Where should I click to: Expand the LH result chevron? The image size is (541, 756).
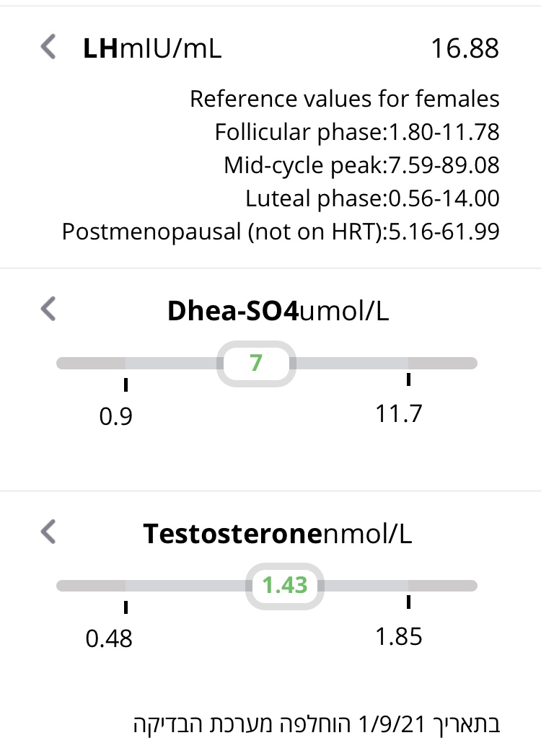click(x=48, y=48)
